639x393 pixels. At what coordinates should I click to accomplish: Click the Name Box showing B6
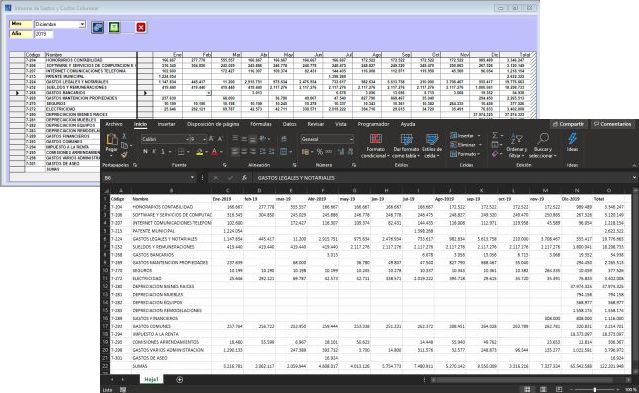point(147,178)
